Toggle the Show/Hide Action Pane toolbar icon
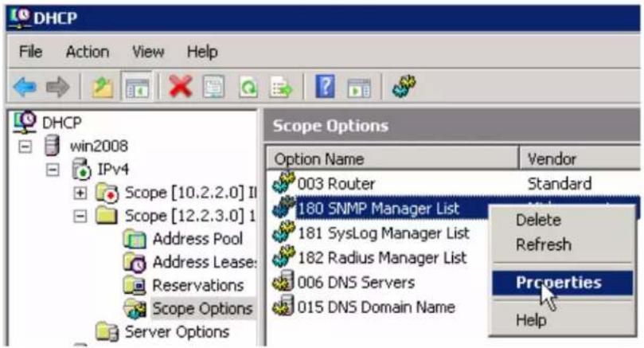Image resolution: width=644 pixels, height=348 pixels. 359,88
